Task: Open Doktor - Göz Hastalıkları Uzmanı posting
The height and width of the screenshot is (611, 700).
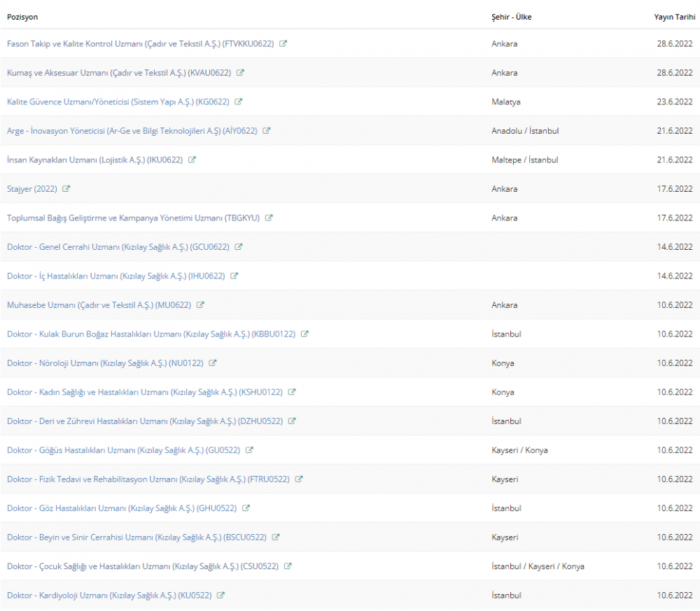Action: (122, 508)
